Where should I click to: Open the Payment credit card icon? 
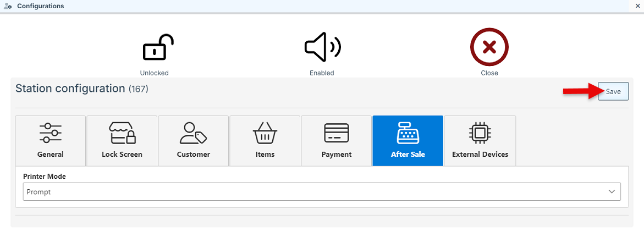pyautogui.click(x=337, y=133)
